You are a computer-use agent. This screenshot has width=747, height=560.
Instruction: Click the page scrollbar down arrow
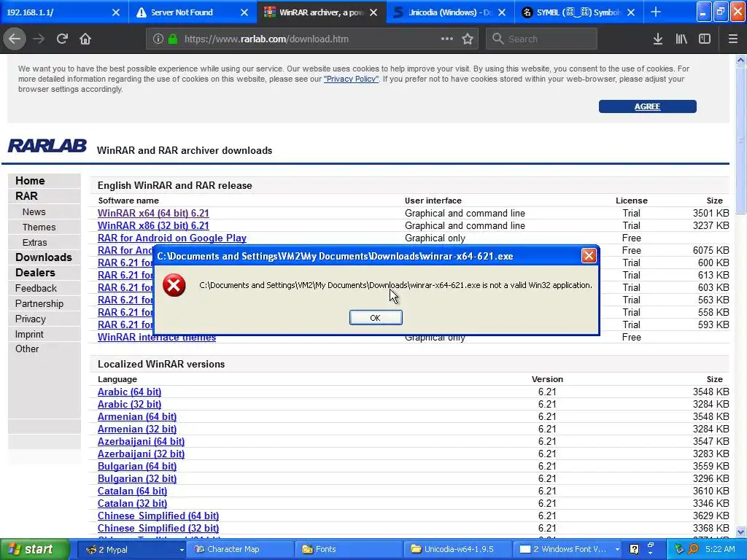[741, 532]
